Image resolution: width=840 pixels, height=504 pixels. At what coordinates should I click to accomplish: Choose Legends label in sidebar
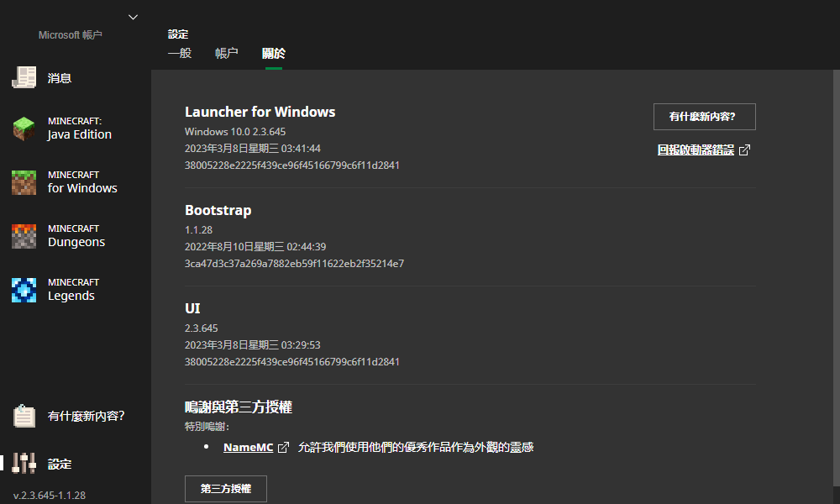coord(71,296)
